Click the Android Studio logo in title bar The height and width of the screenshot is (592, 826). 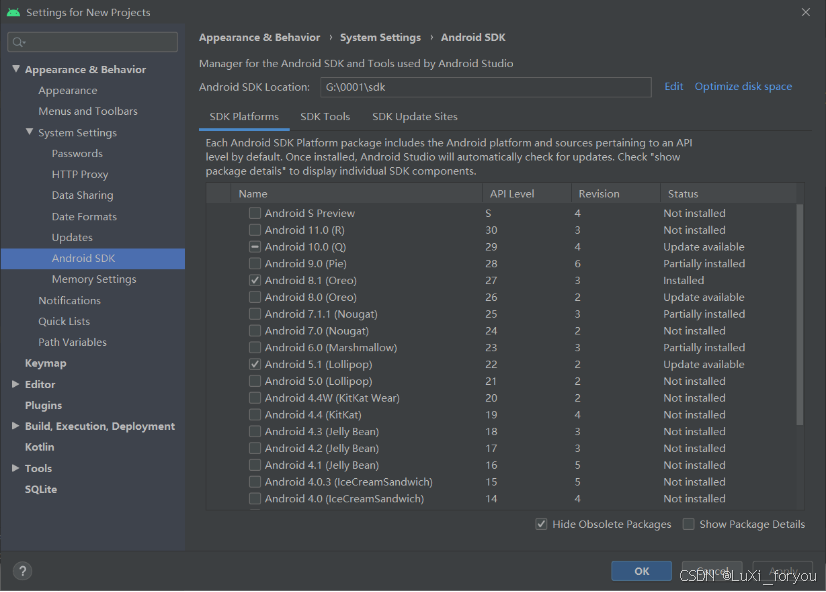(x=13, y=12)
